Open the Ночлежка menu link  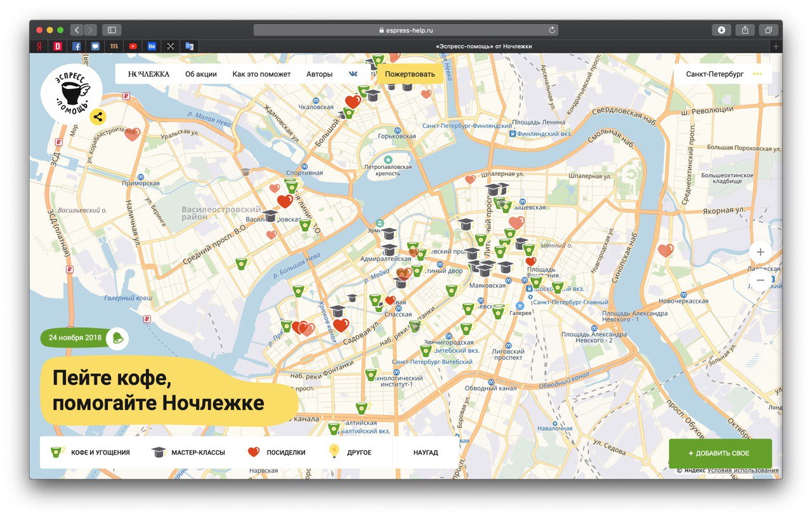[x=148, y=74]
